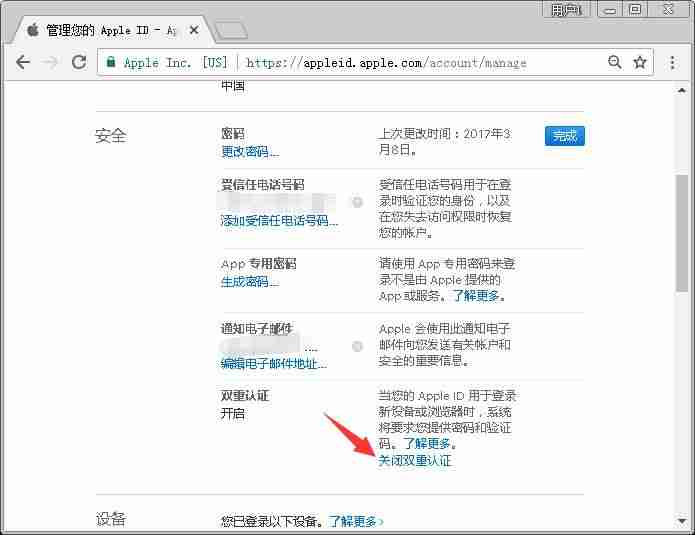Go back to the previous page
695x535 pixels.
coord(23,62)
